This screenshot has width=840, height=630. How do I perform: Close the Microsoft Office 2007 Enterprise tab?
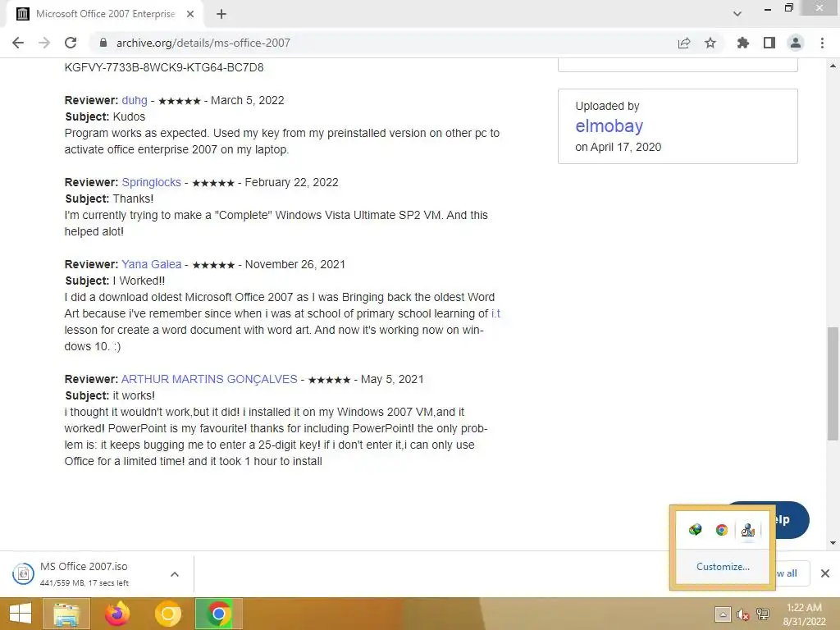(x=190, y=14)
